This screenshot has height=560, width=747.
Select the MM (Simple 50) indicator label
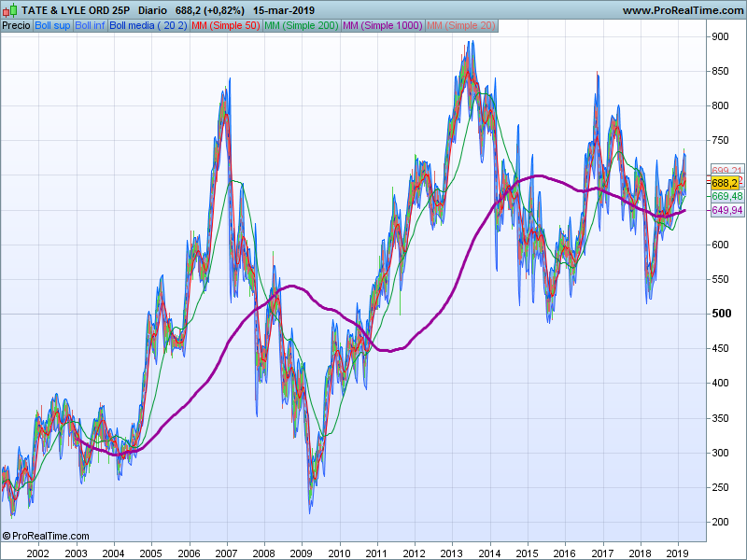pos(226,26)
